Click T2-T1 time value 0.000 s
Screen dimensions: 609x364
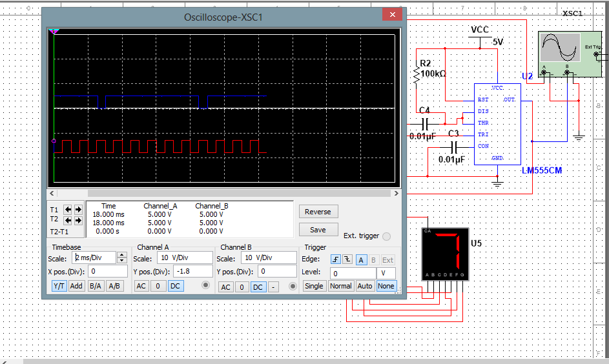(x=108, y=231)
